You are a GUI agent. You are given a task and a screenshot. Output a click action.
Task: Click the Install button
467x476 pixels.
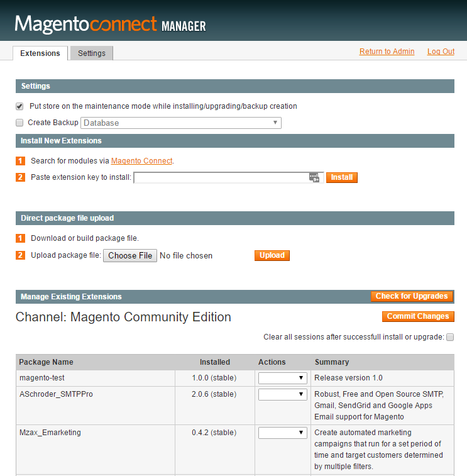click(x=342, y=177)
